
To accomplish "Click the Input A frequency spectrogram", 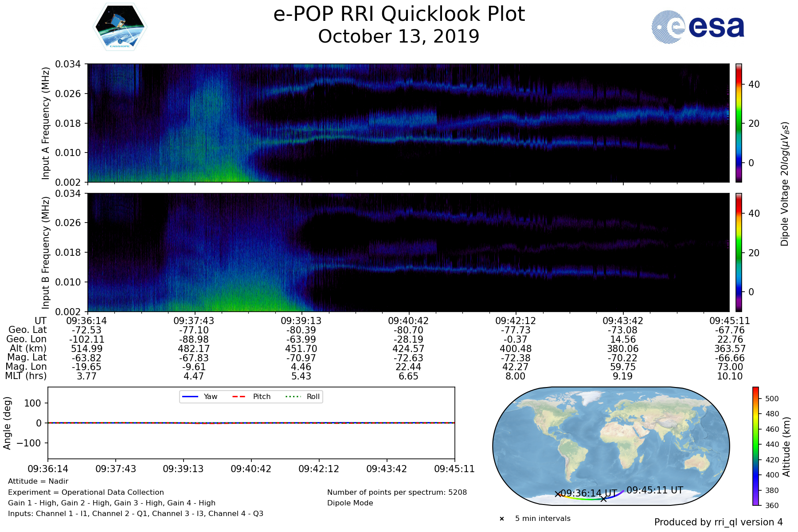I will 408,123.
